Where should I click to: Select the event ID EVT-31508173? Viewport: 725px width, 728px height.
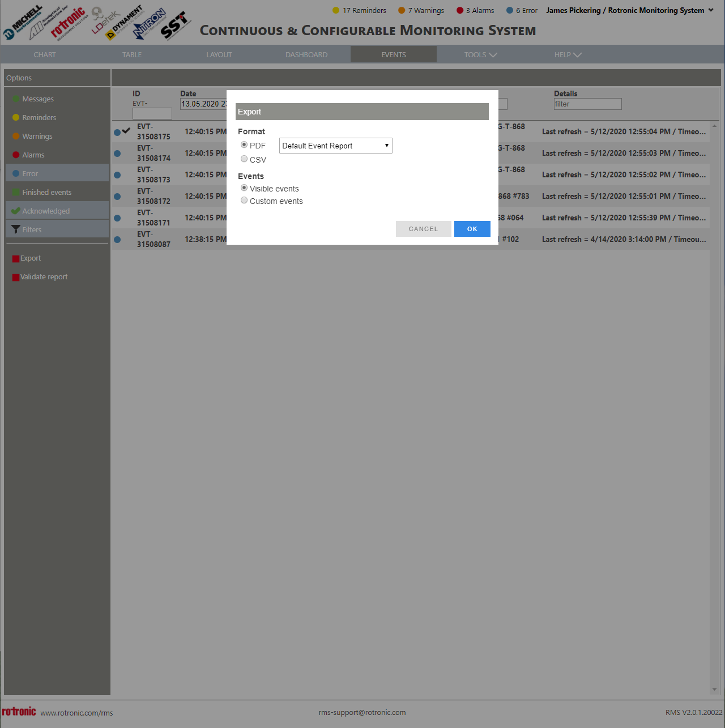pyautogui.click(x=153, y=174)
